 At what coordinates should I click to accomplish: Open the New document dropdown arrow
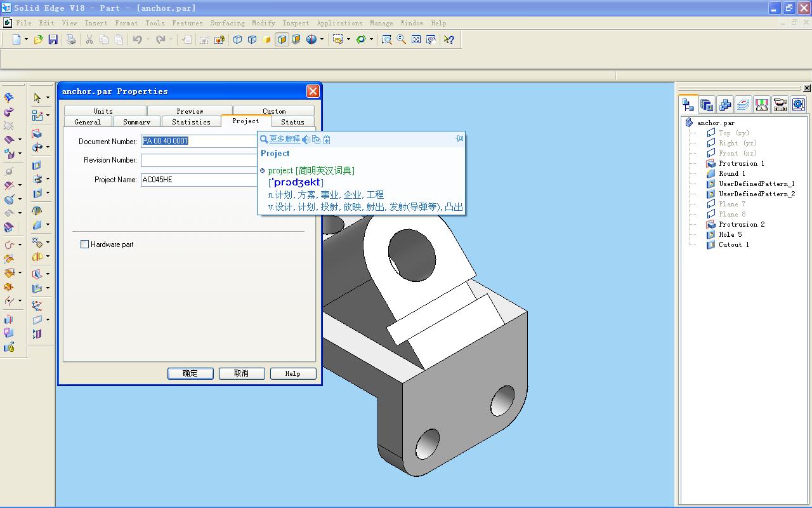pyautogui.click(x=26, y=39)
